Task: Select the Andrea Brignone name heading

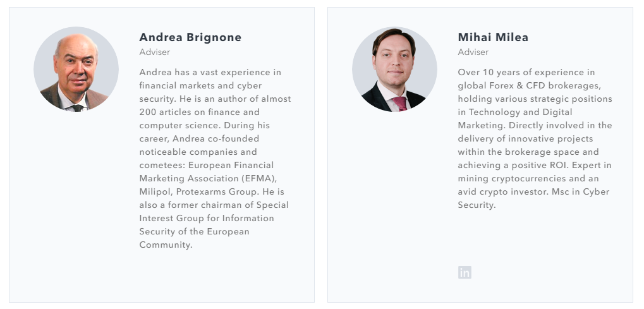Action: [x=190, y=37]
